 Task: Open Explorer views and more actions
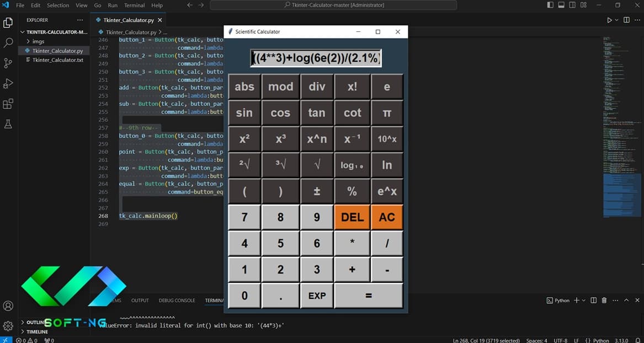click(79, 20)
